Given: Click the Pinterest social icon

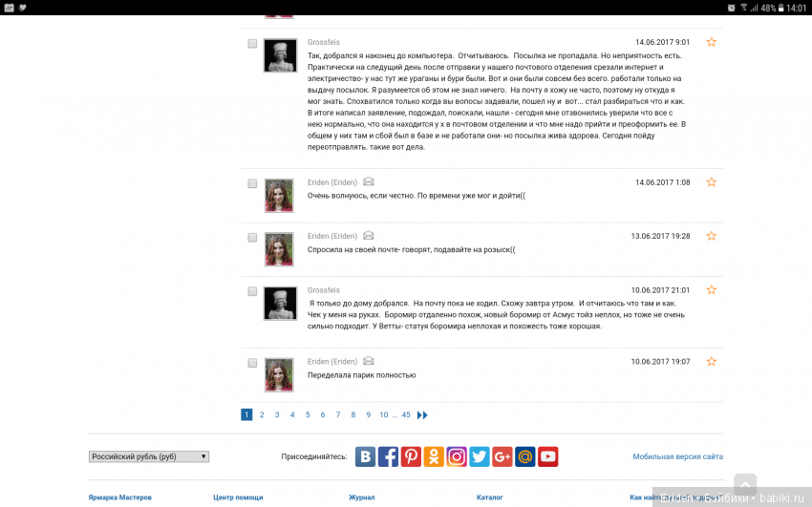Looking at the screenshot, I should (411, 456).
